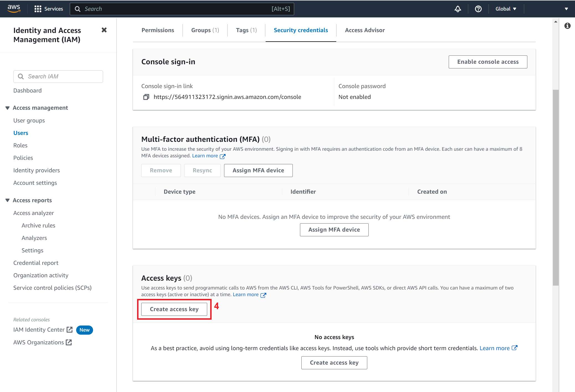Open the account menu dropdown arrow

[x=566, y=9]
